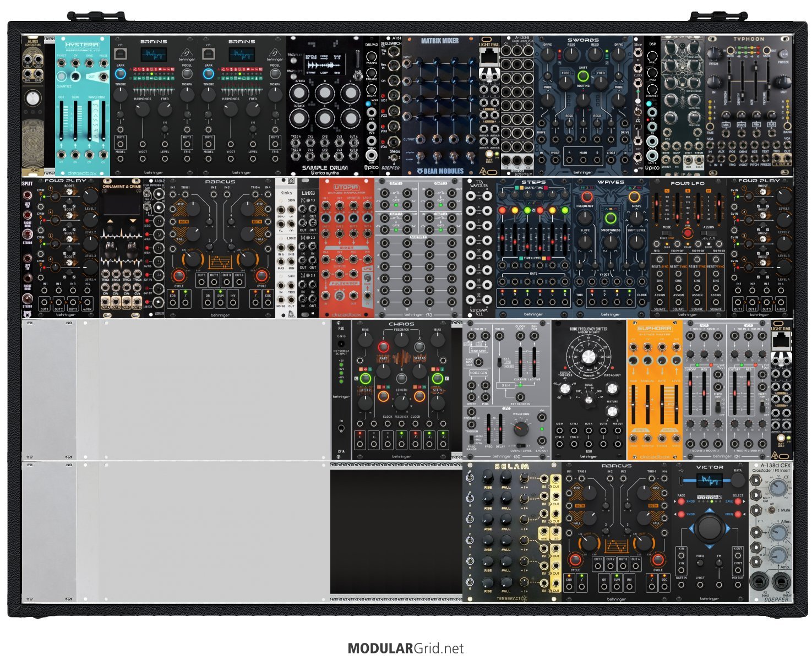The width and height of the screenshot is (812, 660).
Task: Select the Doepfer A151 Seq. Switch module
Action: click(x=391, y=106)
